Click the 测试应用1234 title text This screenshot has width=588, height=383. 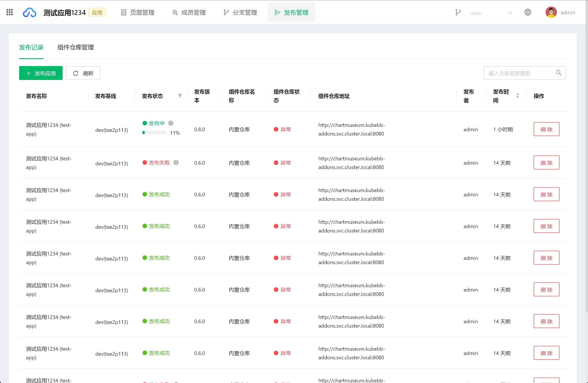tap(65, 13)
